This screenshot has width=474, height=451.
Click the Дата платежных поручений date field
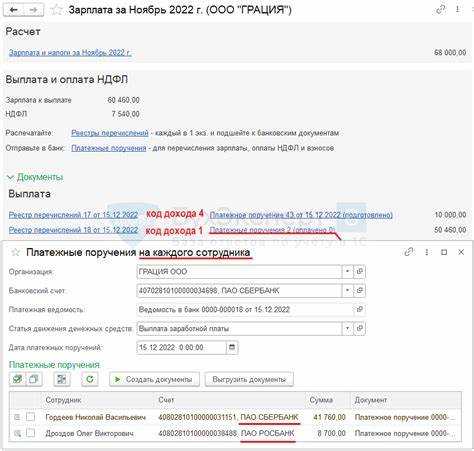coord(181,347)
